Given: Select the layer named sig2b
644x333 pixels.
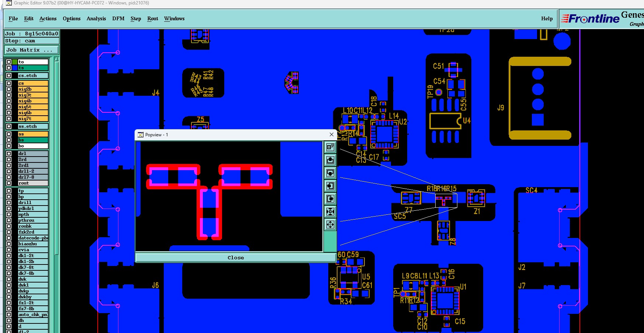Looking at the screenshot, I should pos(33,89).
